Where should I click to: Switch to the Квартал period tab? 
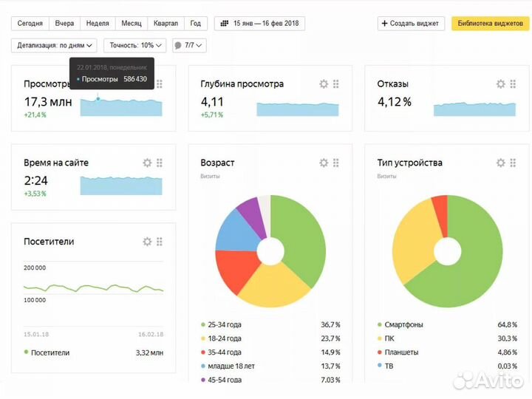pos(166,24)
